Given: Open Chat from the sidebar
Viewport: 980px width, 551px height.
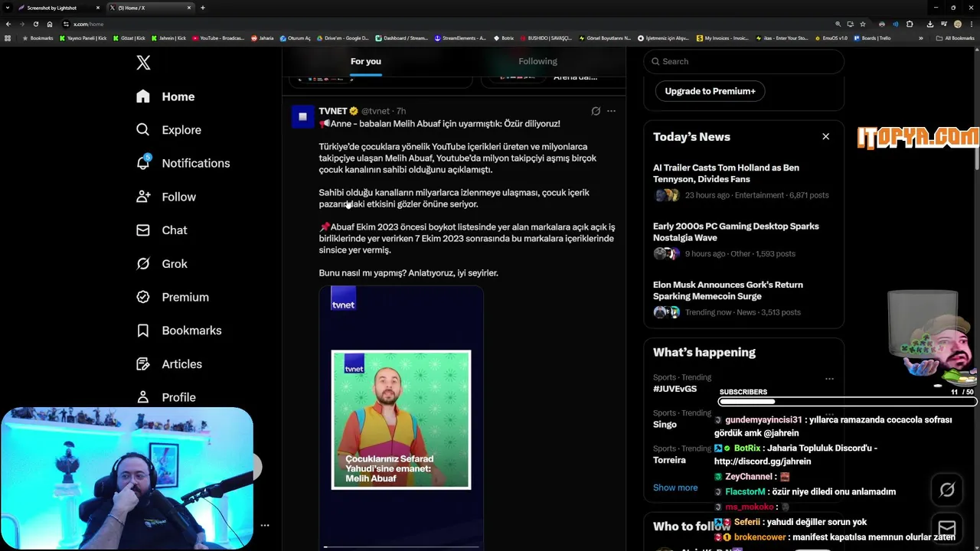Looking at the screenshot, I should [x=162, y=230].
